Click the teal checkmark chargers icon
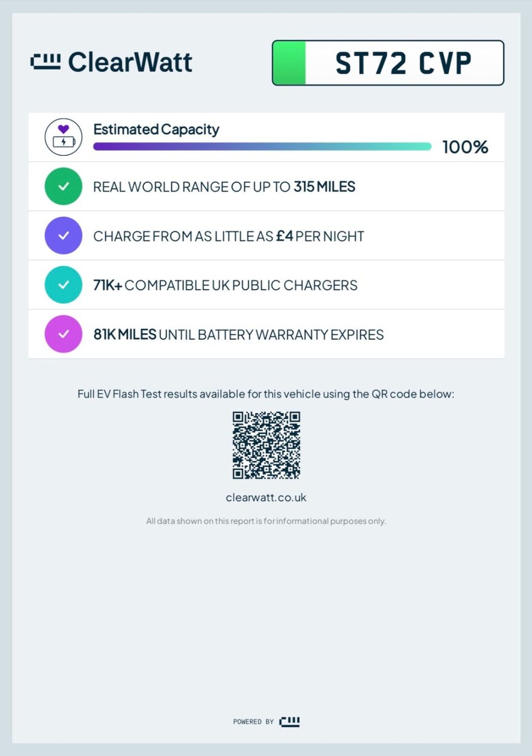 coord(63,285)
